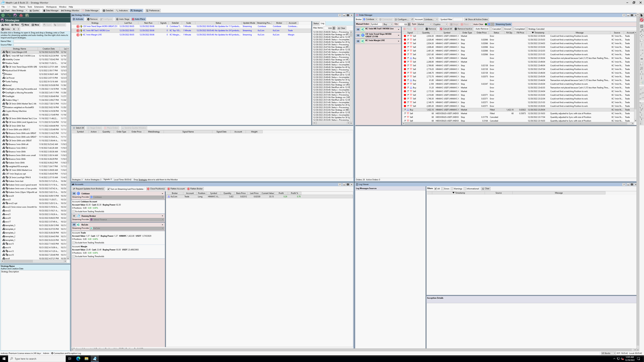Click the red building blocks panel icon
Viewport: 644px width, 362px height.
(x=21, y=15)
